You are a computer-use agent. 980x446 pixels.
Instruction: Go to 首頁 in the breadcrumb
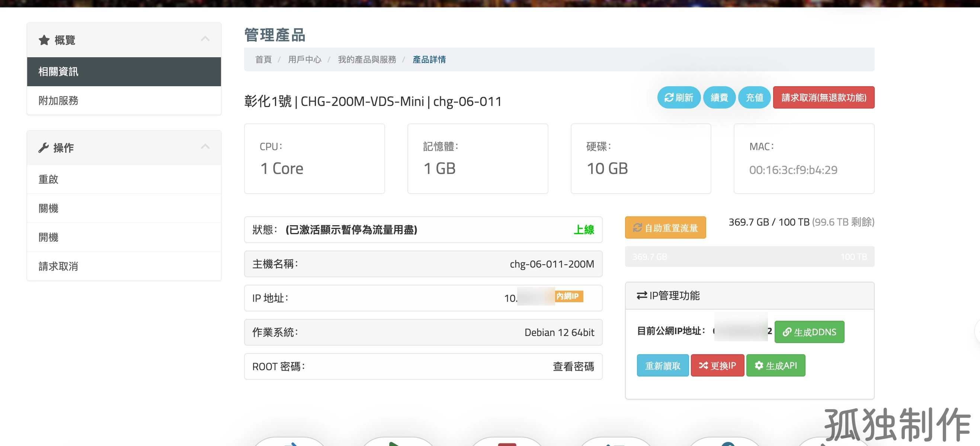pos(263,59)
